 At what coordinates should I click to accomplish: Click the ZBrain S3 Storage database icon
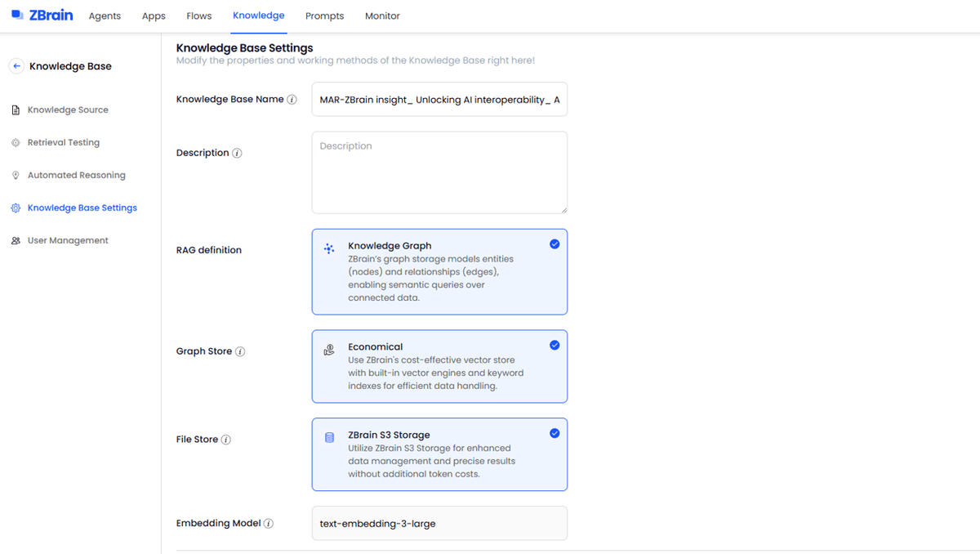point(330,438)
